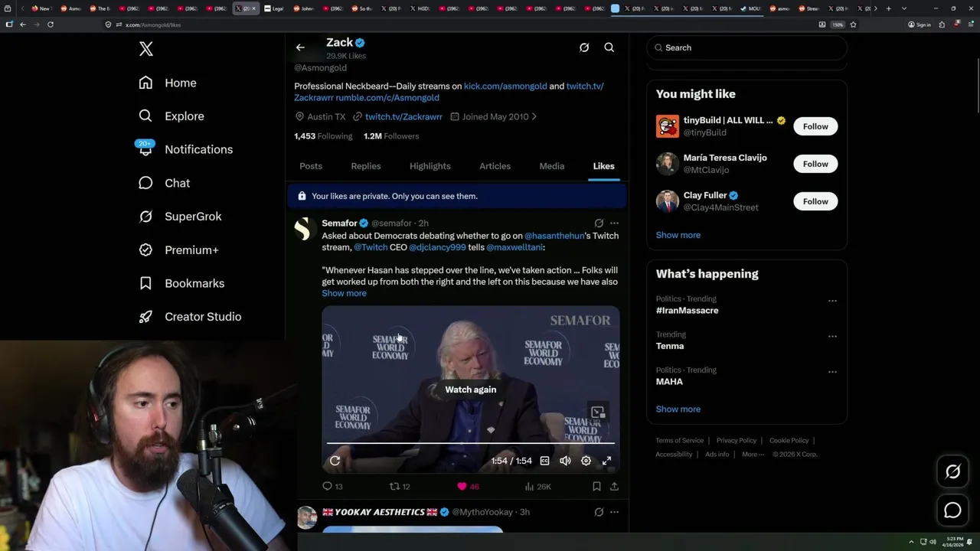980x551 pixels.
Task: Show more suggested accounts
Action: click(678, 235)
